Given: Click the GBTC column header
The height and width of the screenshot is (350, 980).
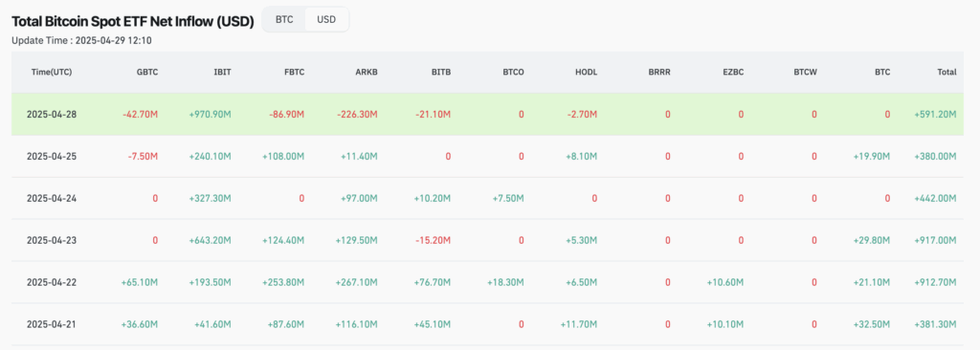Looking at the screenshot, I should (x=147, y=73).
